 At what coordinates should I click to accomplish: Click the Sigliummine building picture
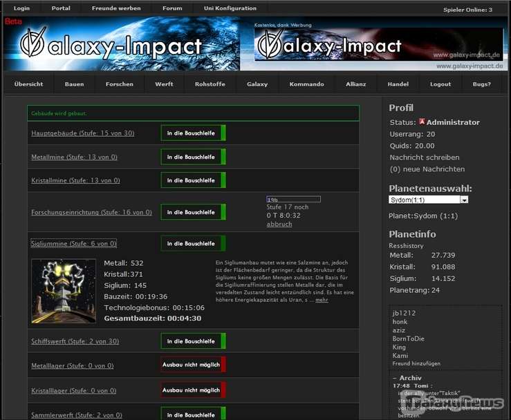click(64, 291)
